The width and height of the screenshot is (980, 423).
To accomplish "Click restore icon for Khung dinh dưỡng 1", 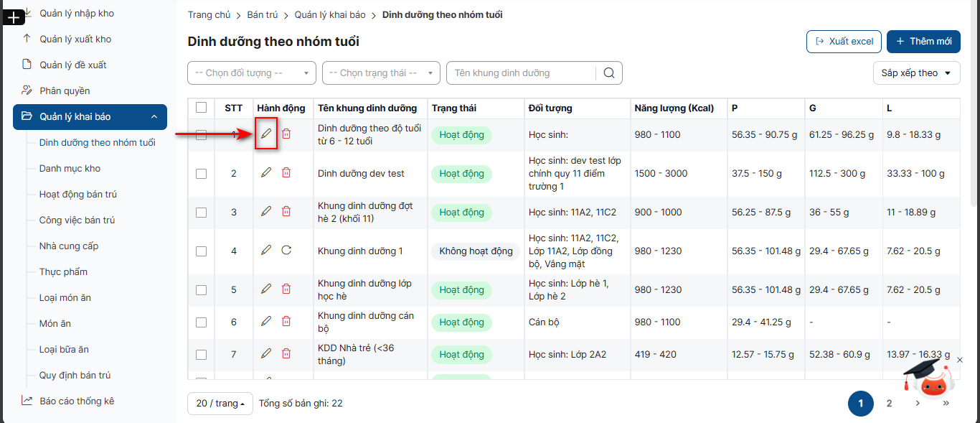I will (x=286, y=250).
